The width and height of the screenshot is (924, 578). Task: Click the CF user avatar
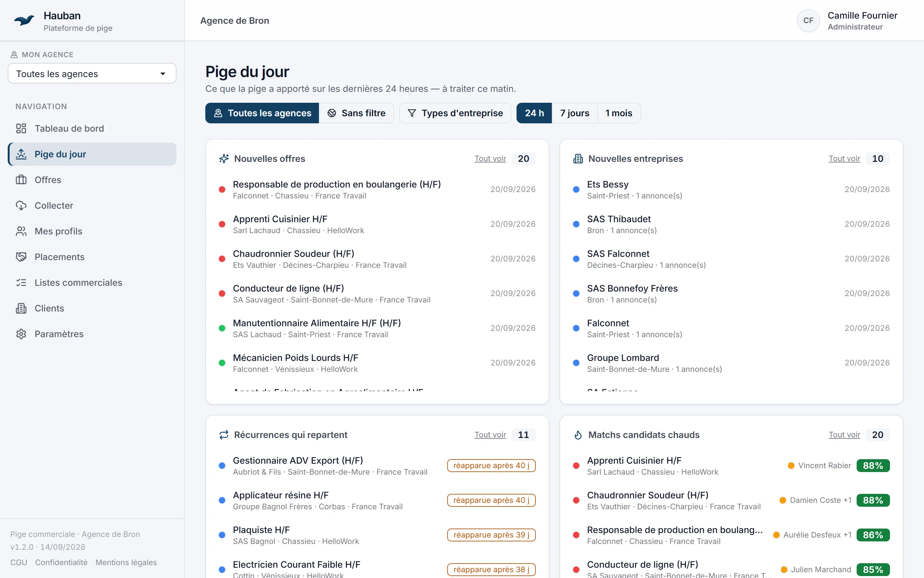808,21
